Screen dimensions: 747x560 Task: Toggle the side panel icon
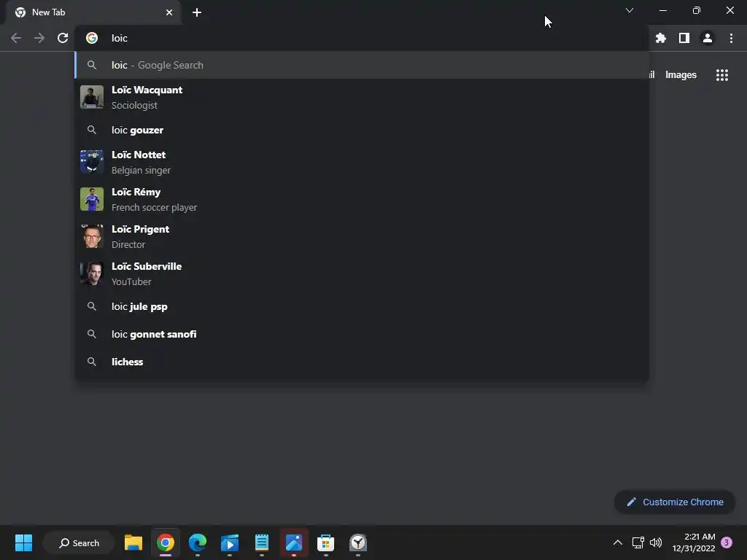point(684,38)
